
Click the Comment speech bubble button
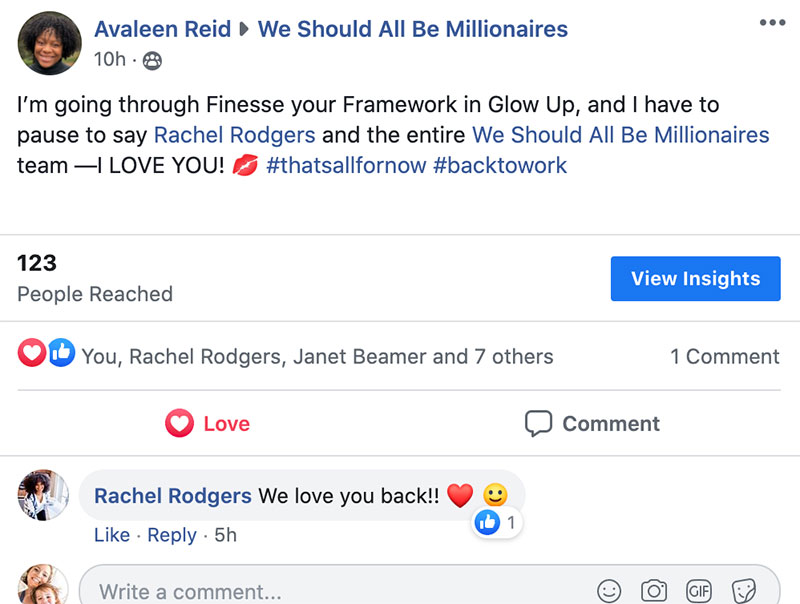[x=593, y=424]
